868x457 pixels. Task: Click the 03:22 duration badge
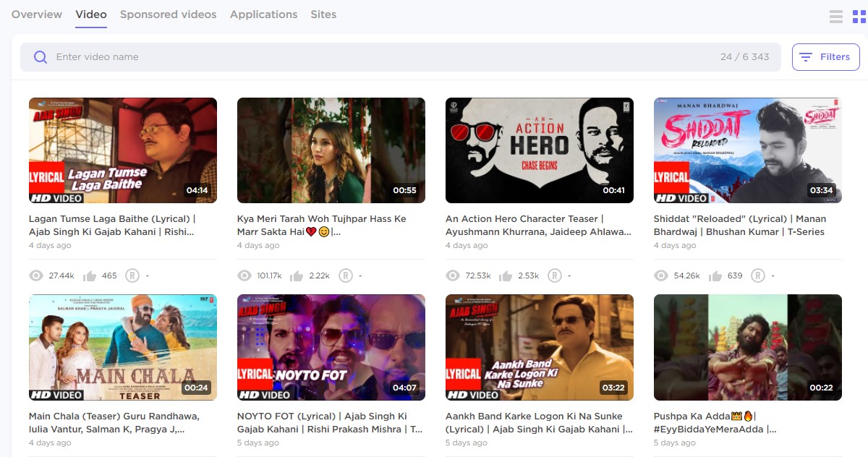[613, 388]
